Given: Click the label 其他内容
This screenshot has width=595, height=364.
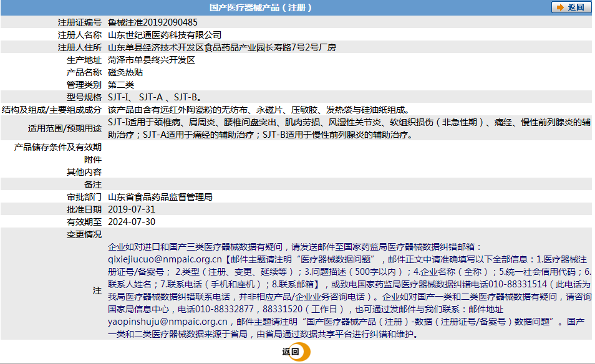Looking at the screenshot, I should click(84, 172).
